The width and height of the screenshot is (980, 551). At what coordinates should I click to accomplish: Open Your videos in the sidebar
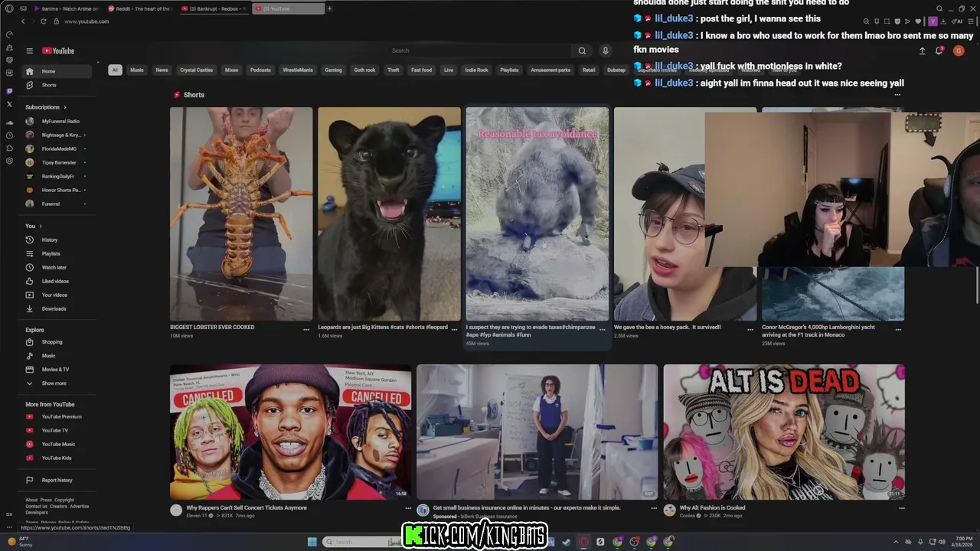56,295
